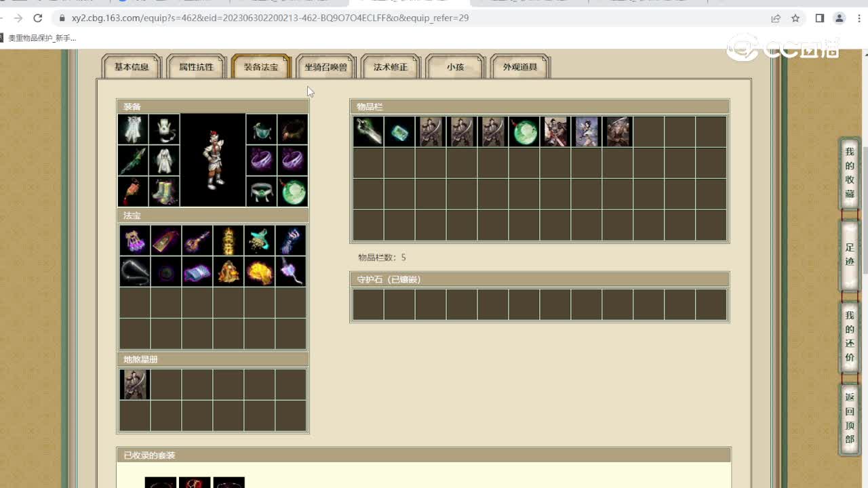This screenshot has height=488, width=868.
Task: Select the silver whip magic treasure
Action: tap(135, 272)
